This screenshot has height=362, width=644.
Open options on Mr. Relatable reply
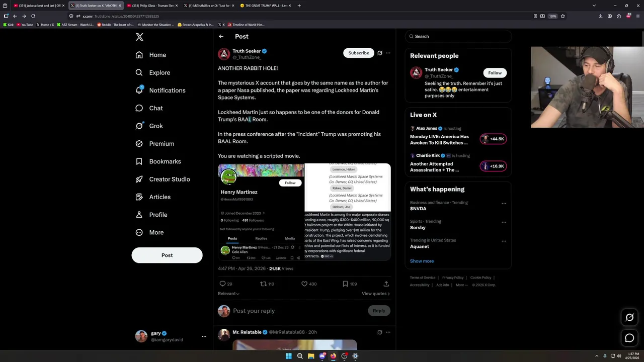pos(388,332)
